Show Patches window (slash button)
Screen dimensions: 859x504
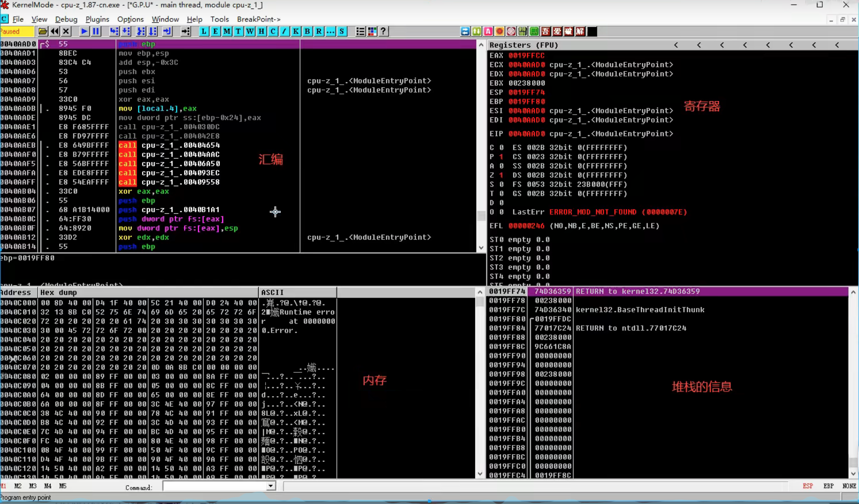pos(284,31)
